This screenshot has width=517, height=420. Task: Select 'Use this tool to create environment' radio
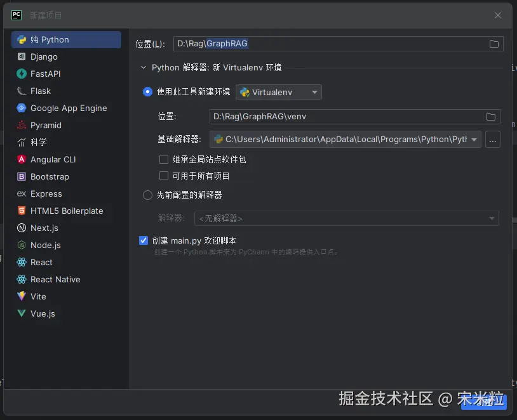click(x=147, y=91)
